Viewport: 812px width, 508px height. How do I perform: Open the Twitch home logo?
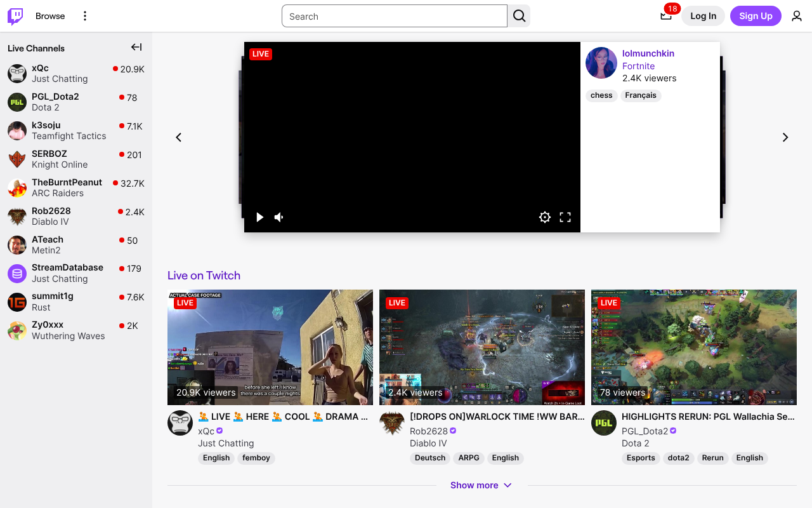point(15,16)
